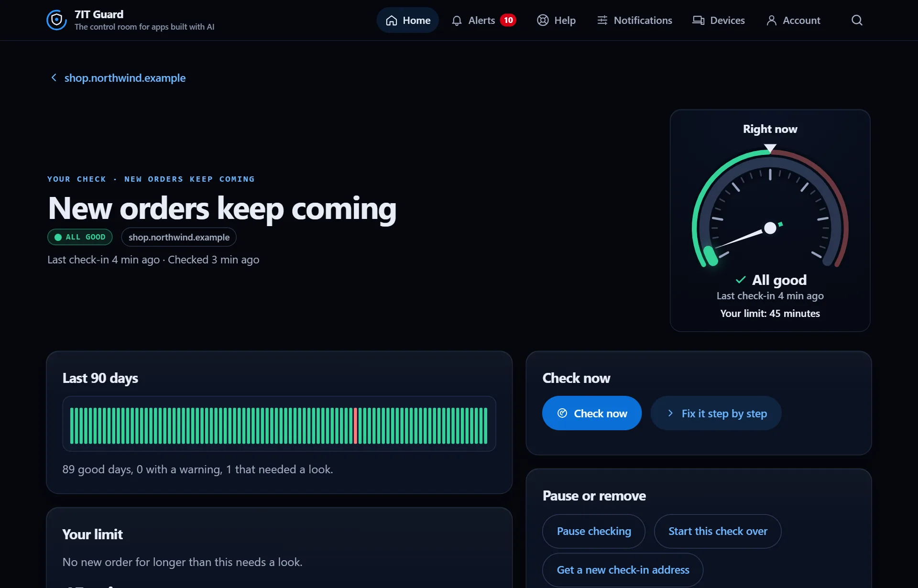Screen dimensions: 918x588
Task: Click 'No new order for longer than this' text
Action: (182, 562)
